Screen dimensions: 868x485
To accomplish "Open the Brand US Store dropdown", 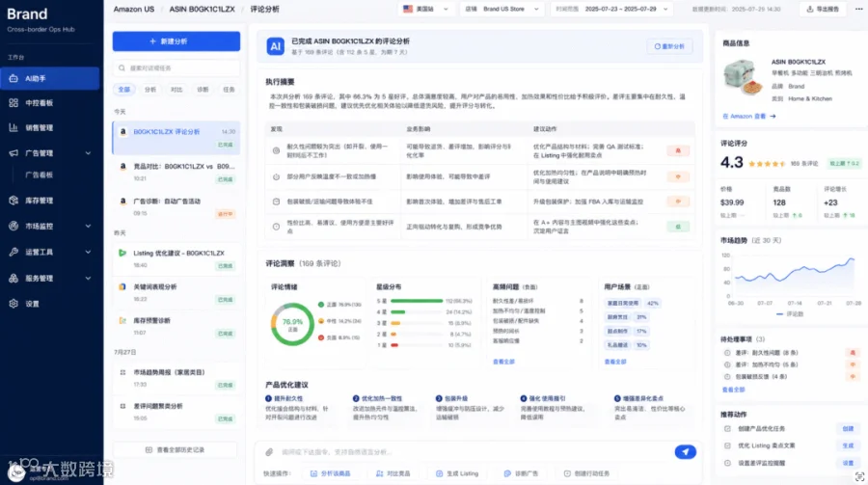I will click(502, 9).
